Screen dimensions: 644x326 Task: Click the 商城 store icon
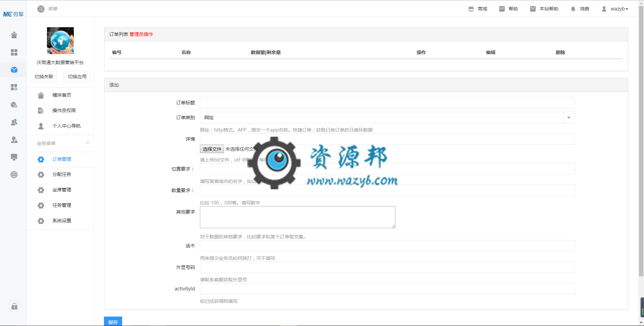point(471,9)
